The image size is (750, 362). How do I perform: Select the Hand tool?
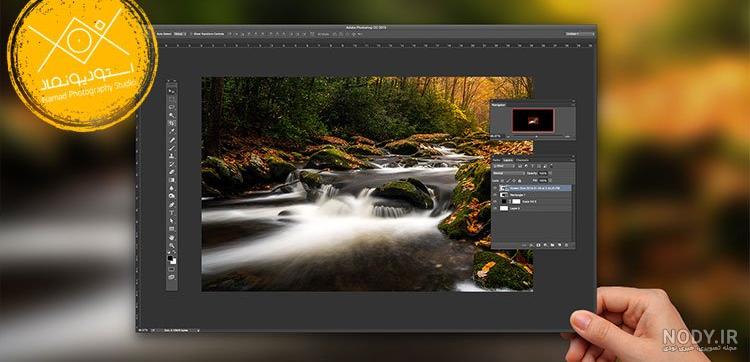point(172,238)
